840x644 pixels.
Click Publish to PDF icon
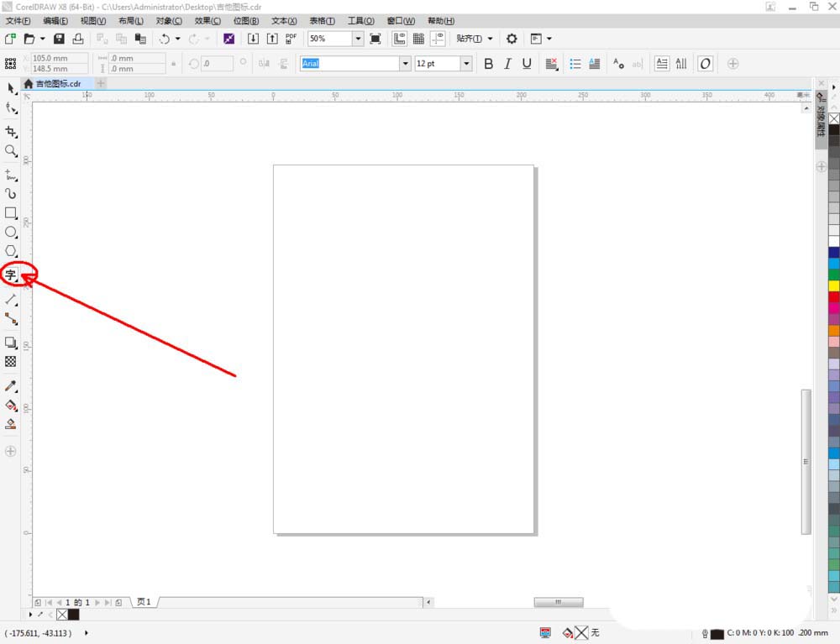click(x=291, y=39)
